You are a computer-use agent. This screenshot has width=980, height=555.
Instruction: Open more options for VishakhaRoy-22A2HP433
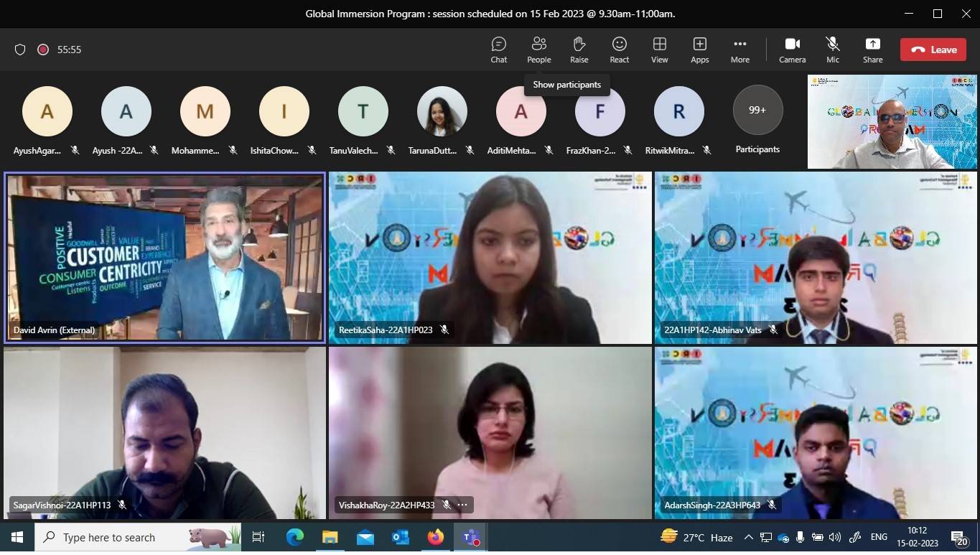pyautogui.click(x=462, y=505)
